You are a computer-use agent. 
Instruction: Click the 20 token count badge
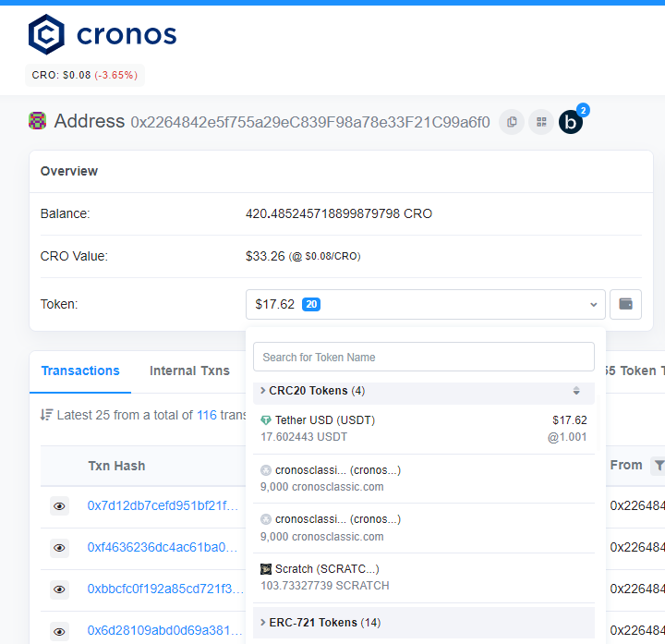click(311, 304)
